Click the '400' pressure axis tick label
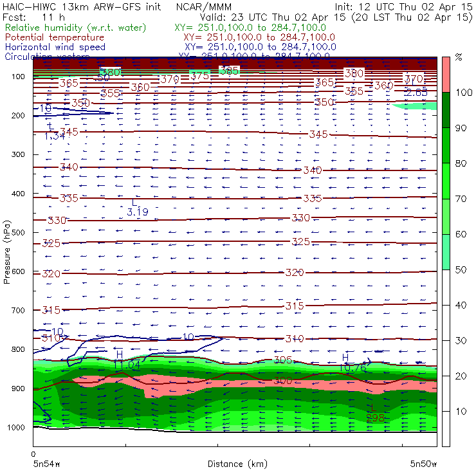The image size is (476, 476). (18, 194)
